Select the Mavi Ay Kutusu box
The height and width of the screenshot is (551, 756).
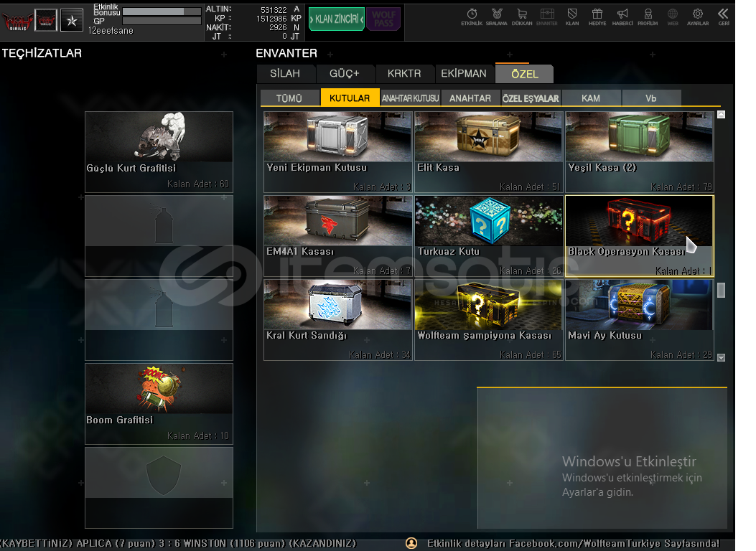[639, 320]
